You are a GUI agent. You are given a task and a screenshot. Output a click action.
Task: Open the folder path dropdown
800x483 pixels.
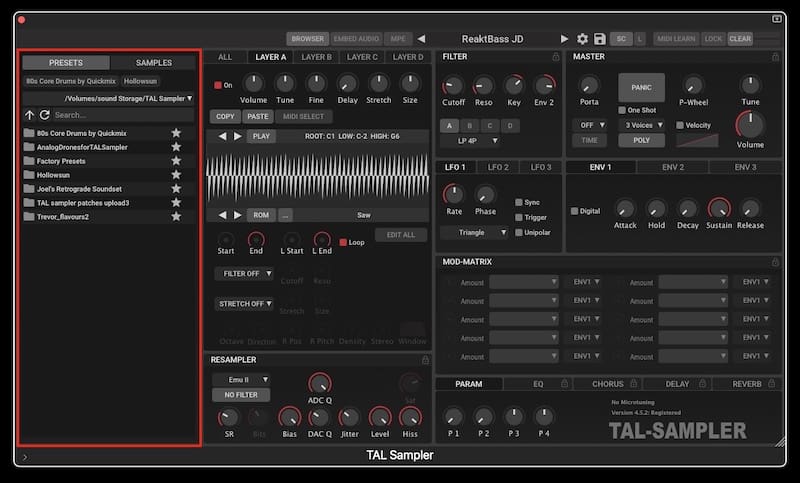[109, 98]
